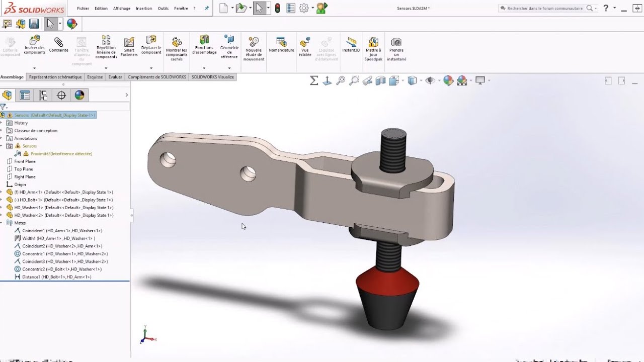Open the Edition menu
The image size is (644, 362).
[x=101, y=9]
